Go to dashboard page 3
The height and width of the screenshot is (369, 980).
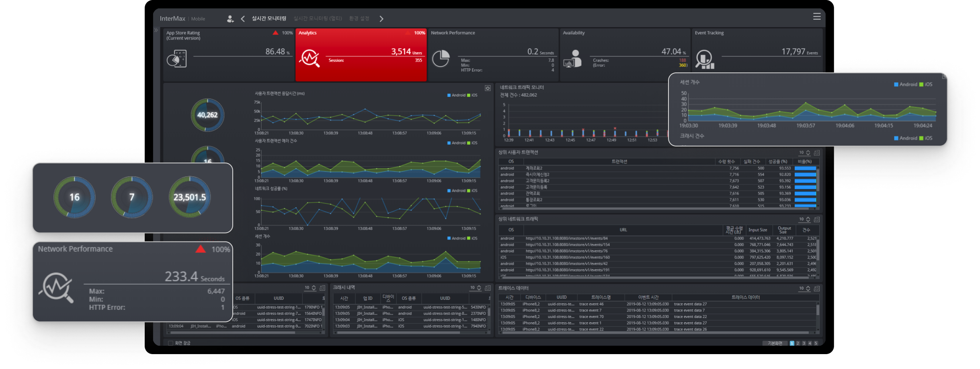pos(804,343)
